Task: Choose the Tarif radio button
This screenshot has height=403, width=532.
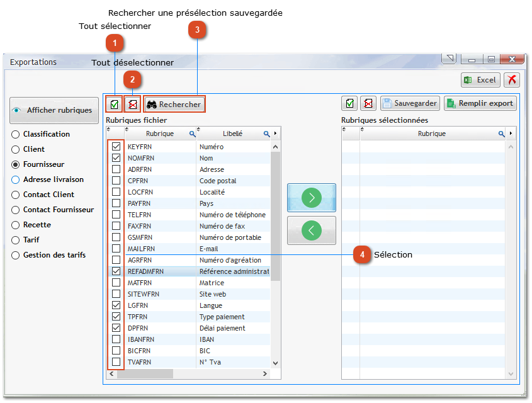Action: 16,240
